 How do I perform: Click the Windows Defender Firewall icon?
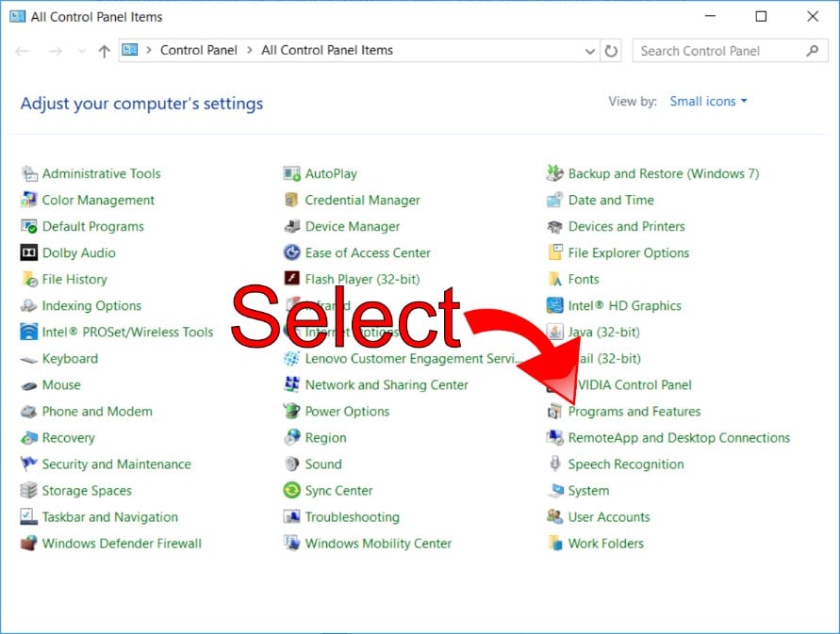coord(28,544)
